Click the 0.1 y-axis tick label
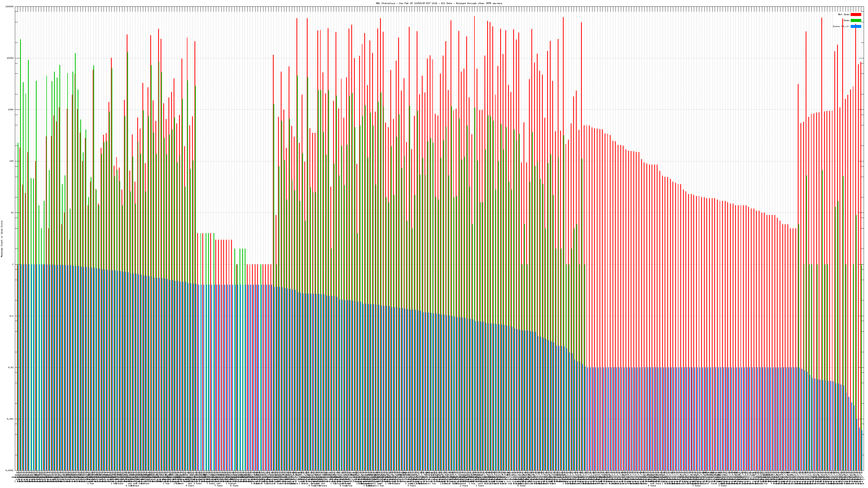The height and width of the screenshot is (488, 868). (x=12, y=316)
